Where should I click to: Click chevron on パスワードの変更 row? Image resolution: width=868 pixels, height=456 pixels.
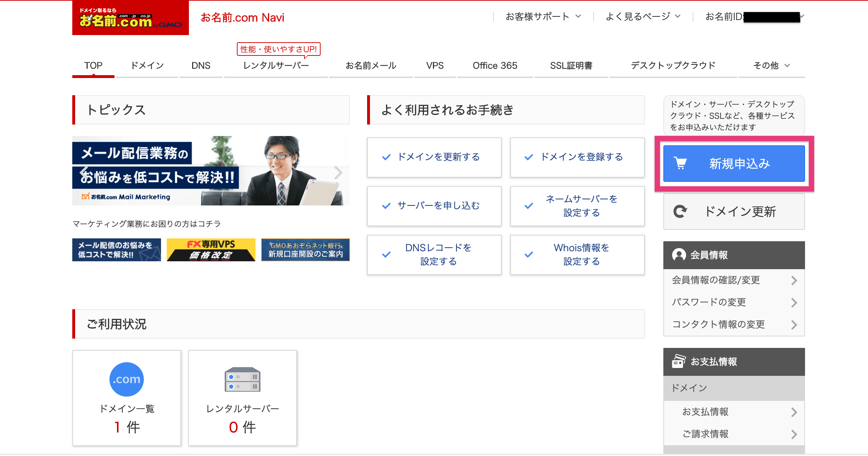tap(794, 302)
